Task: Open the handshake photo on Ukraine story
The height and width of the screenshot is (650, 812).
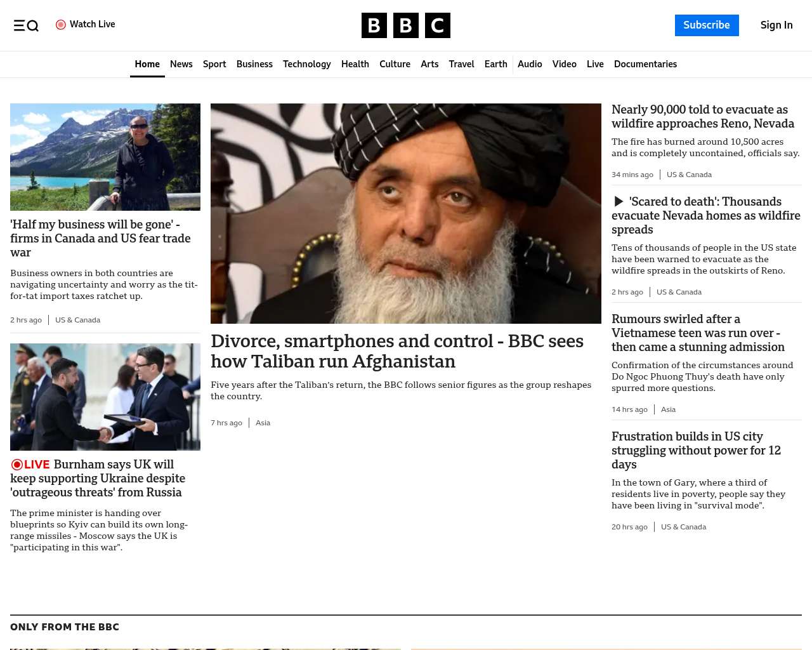Action: pyautogui.click(x=105, y=397)
